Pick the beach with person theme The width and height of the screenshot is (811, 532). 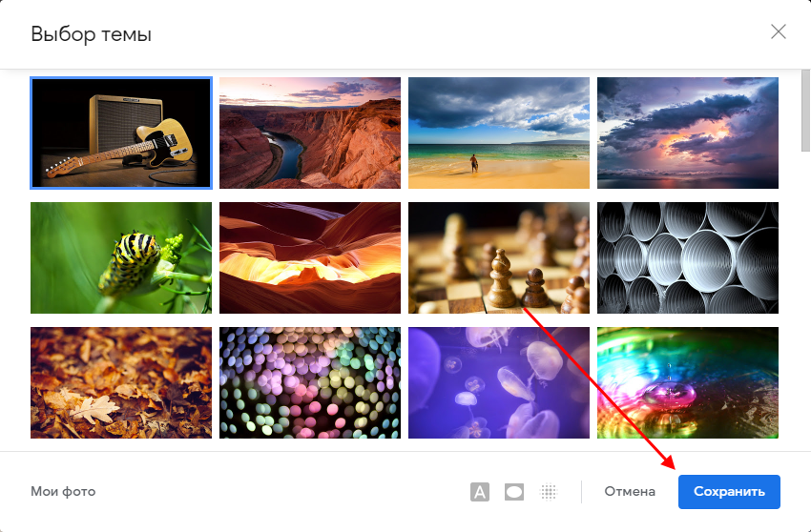click(499, 133)
